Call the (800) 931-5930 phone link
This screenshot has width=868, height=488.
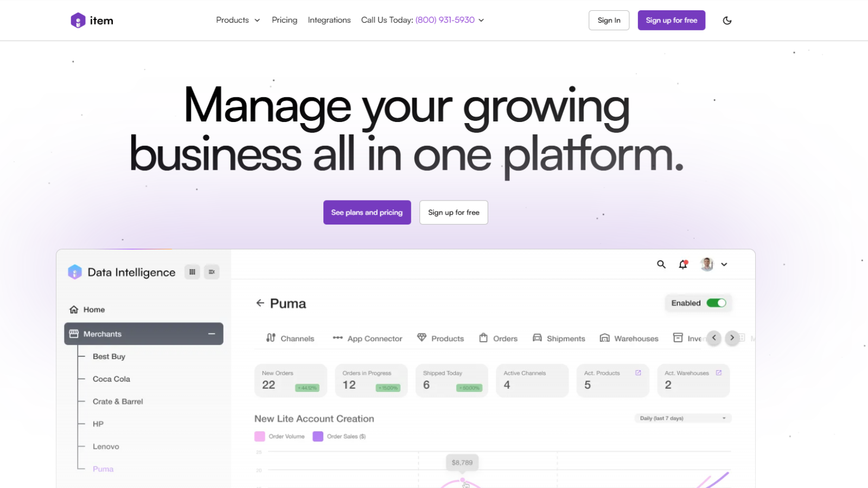445,20
